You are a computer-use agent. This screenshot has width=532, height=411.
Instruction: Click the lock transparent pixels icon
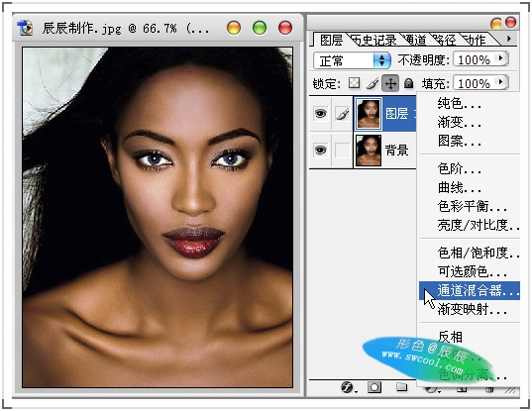click(x=354, y=83)
